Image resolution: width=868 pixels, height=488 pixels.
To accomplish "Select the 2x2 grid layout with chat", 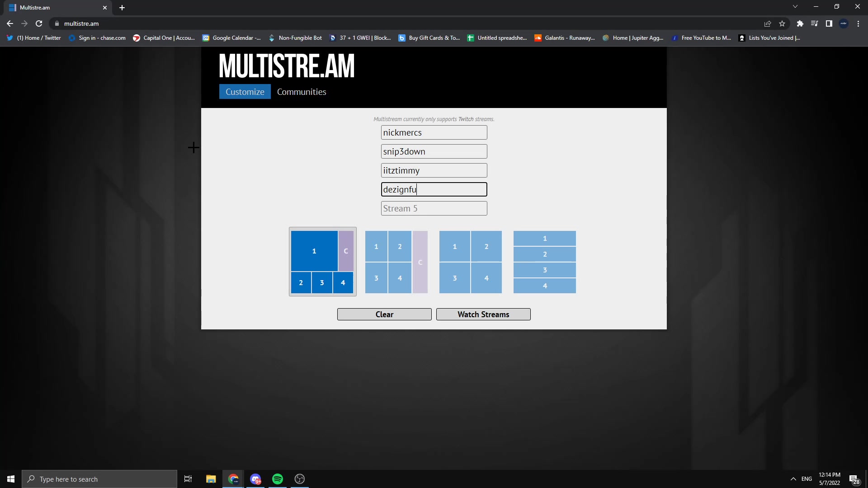I will [396, 262].
